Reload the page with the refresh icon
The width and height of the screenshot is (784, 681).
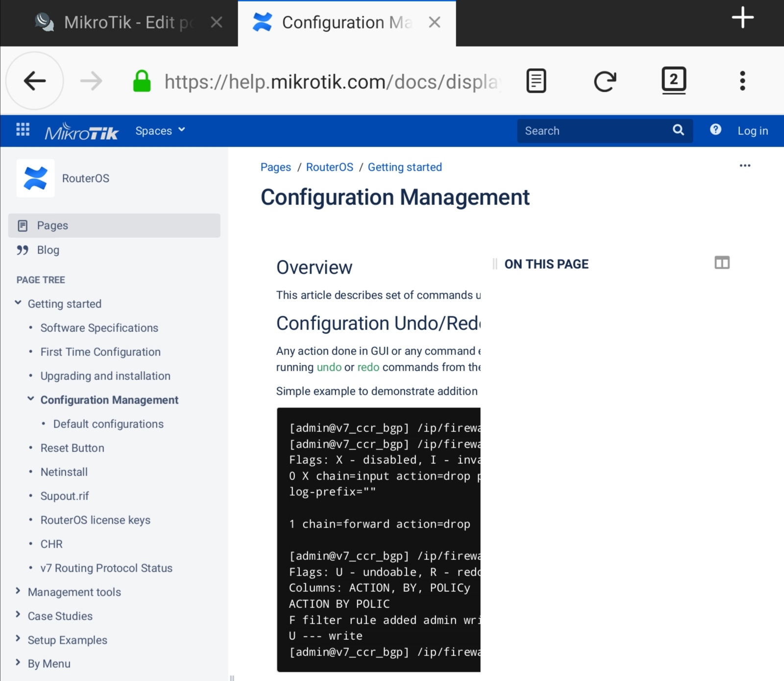coord(605,81)
